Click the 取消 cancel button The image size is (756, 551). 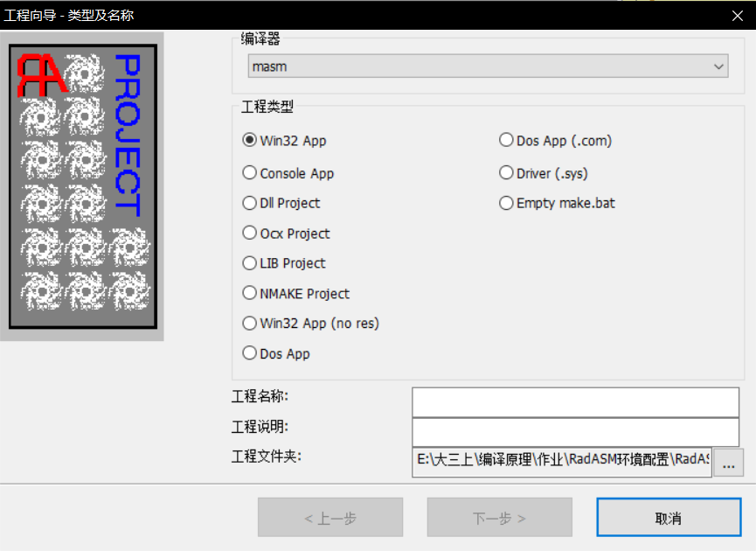click(669, 518)
